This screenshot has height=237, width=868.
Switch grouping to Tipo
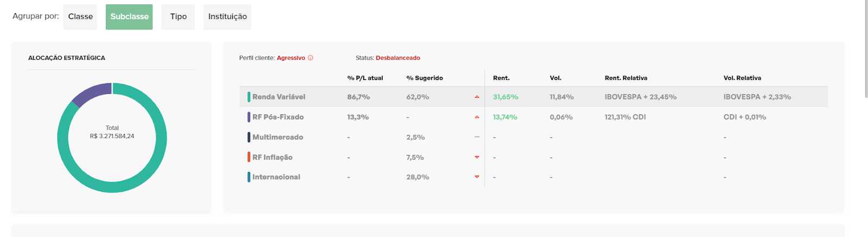coord(178,17)
